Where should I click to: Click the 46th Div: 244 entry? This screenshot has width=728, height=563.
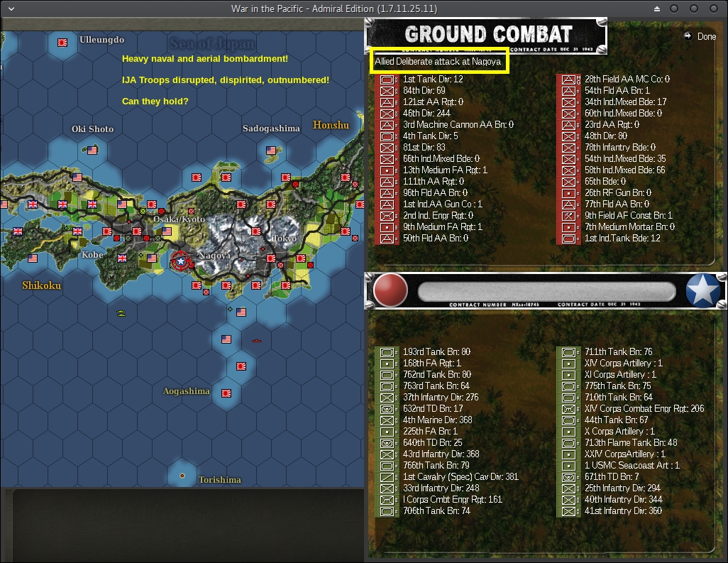(426, 114)
